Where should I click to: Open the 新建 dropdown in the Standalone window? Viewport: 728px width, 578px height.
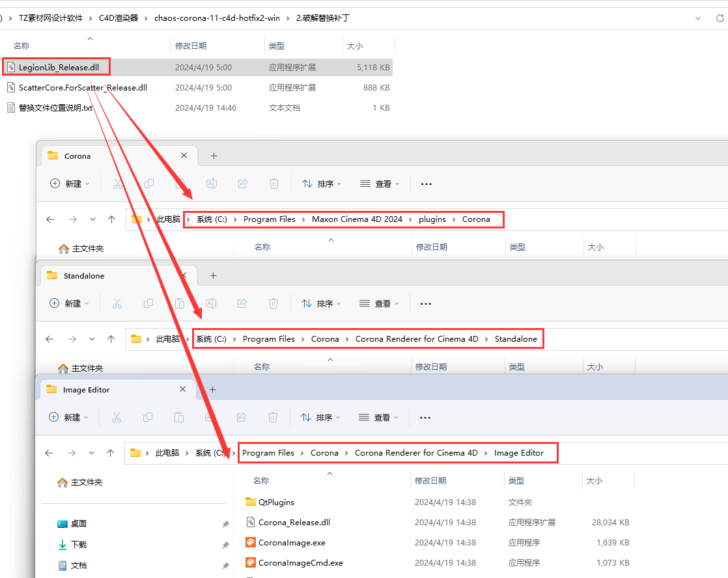coord(69,303)
